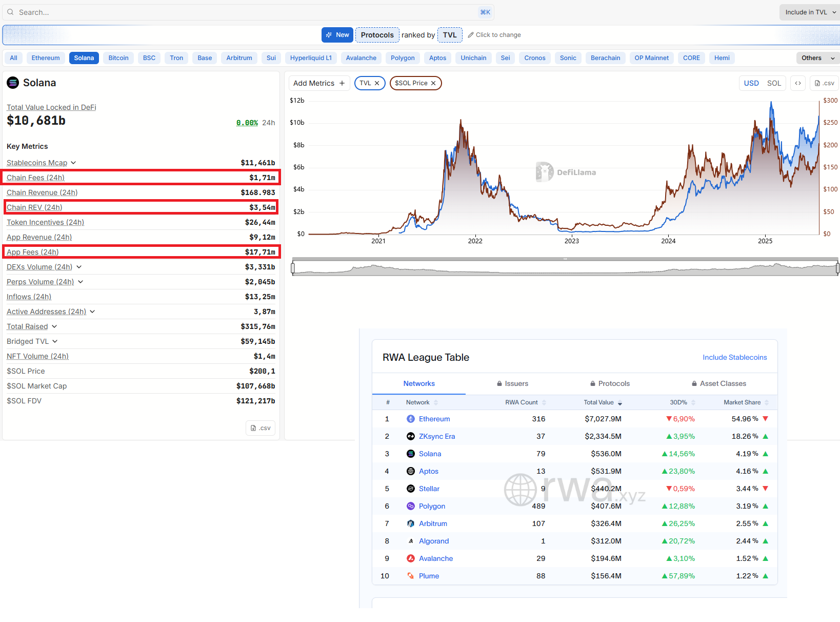Sort by Market Share column header

[746, 402]
